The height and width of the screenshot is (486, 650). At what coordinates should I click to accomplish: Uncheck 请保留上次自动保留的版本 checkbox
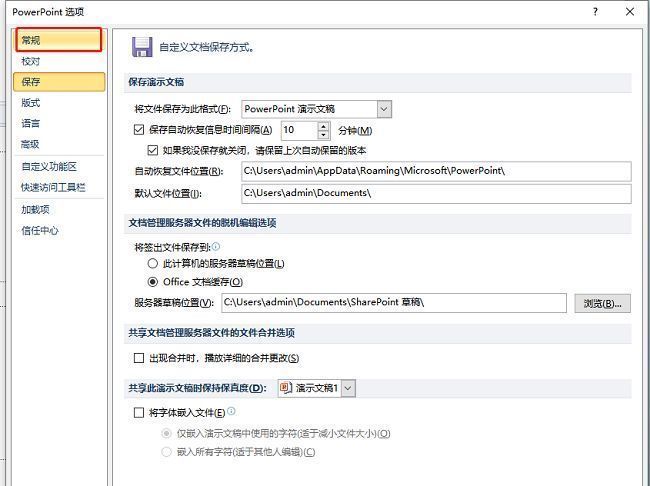coord(153,150)
